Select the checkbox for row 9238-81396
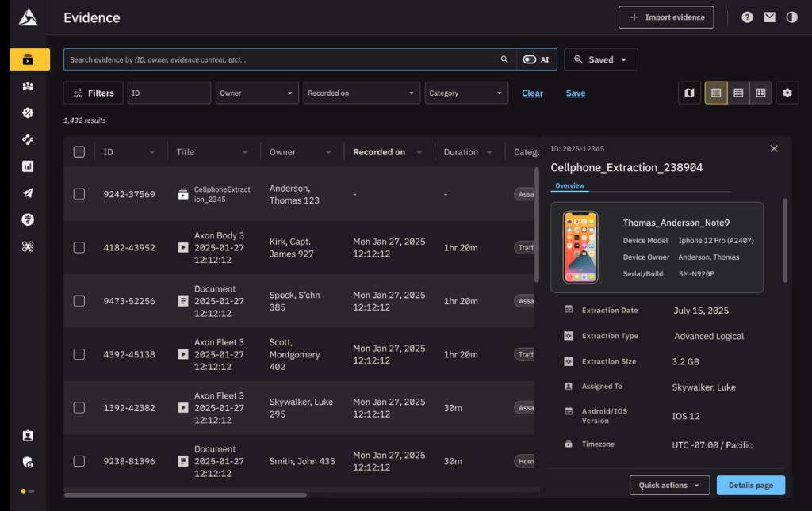Image resolution: width=812 pixels, height=511 pixels. point(79,461)
